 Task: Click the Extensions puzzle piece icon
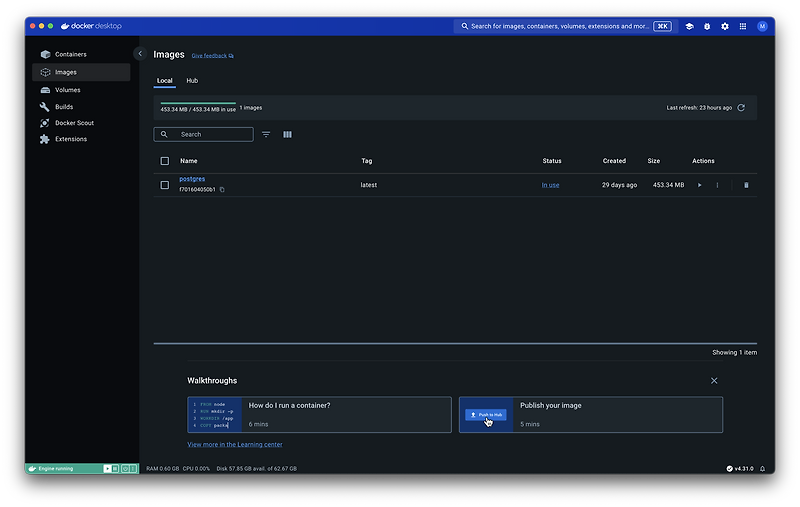coord(45,139)
